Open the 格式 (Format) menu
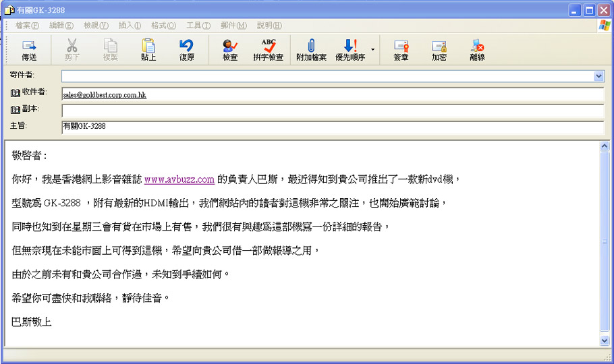Image resolution: width=614 pixels, height=364 pixels. (163, 26)
